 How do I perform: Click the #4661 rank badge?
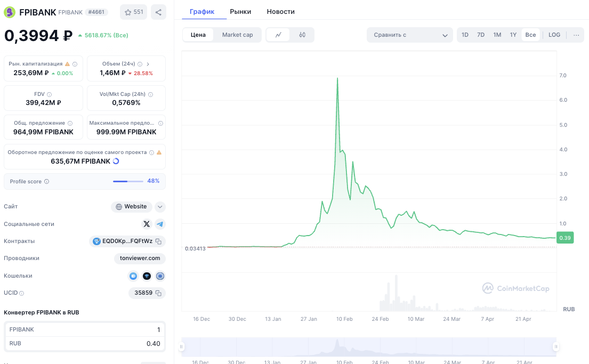tap(96, 12)
